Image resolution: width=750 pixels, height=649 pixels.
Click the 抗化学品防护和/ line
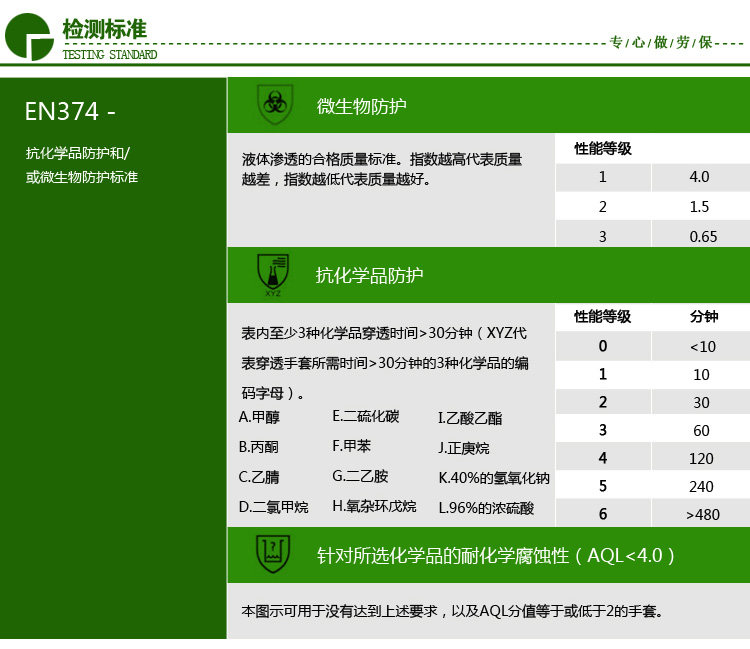(x=77, y=153)
